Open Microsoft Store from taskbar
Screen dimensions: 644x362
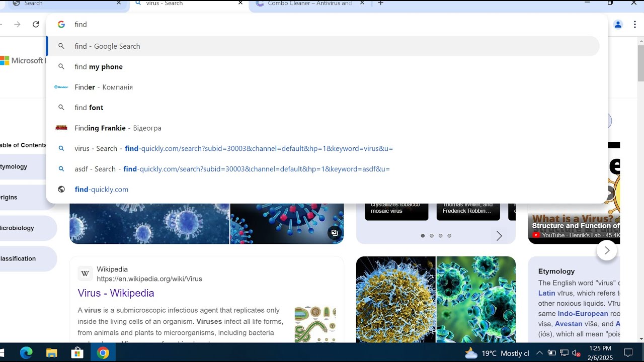(x=77, y=353)
